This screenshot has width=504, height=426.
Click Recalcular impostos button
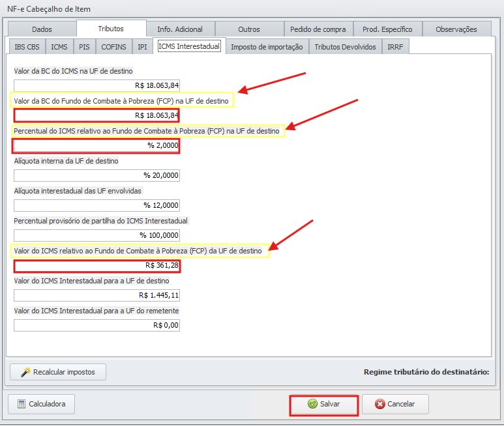(57, 372)
